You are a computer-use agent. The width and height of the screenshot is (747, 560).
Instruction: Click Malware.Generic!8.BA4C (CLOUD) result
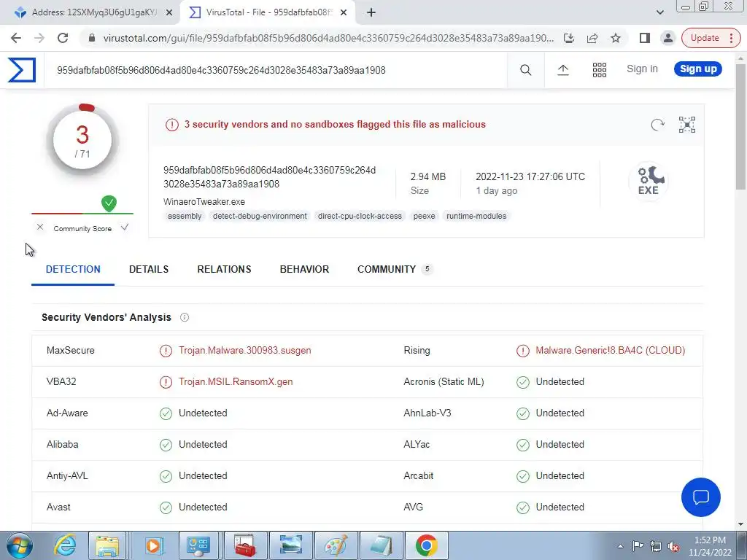tap(611, 351)
